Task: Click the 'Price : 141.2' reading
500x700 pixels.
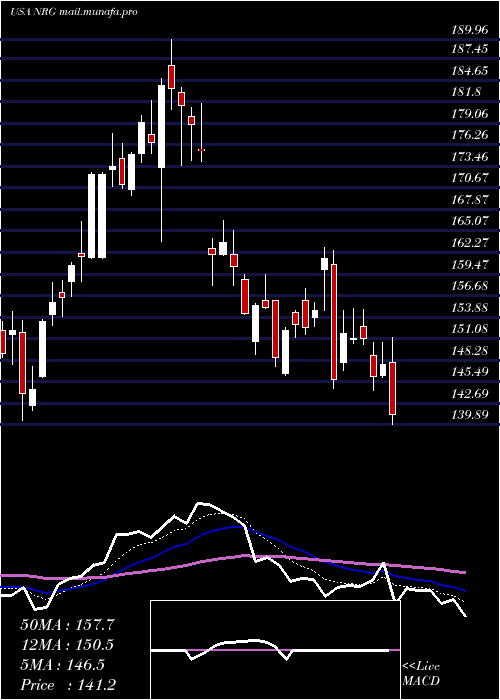Action: tap(69, 685)
